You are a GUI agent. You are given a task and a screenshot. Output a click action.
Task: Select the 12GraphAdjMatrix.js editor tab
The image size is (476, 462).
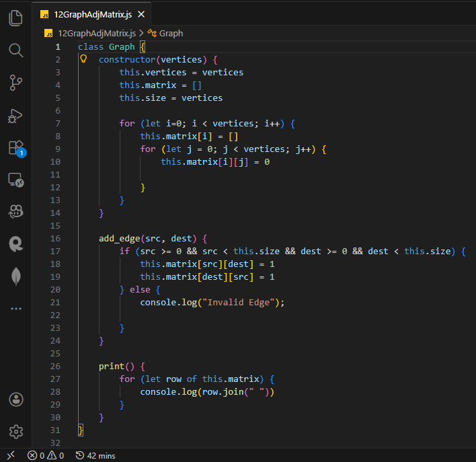(91, 14)
